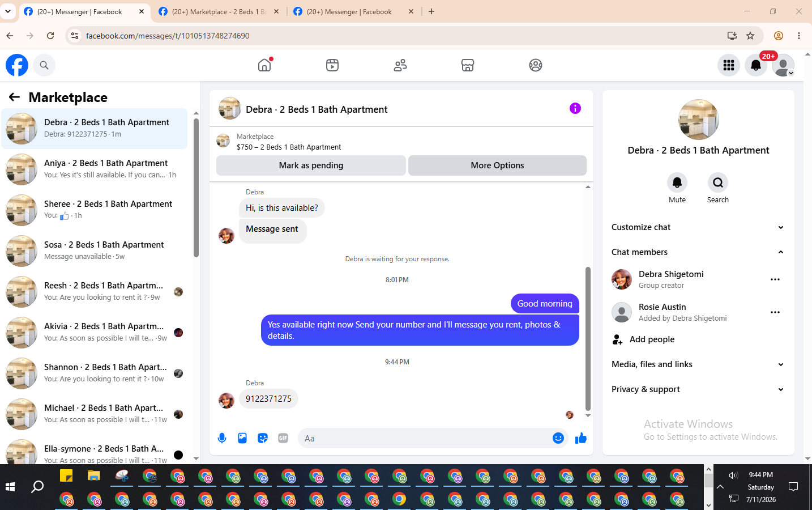The height and width of the screenshot is (510, 812).
Task: Open the Marketplace storefront icon
Action: tap(468, 65)
